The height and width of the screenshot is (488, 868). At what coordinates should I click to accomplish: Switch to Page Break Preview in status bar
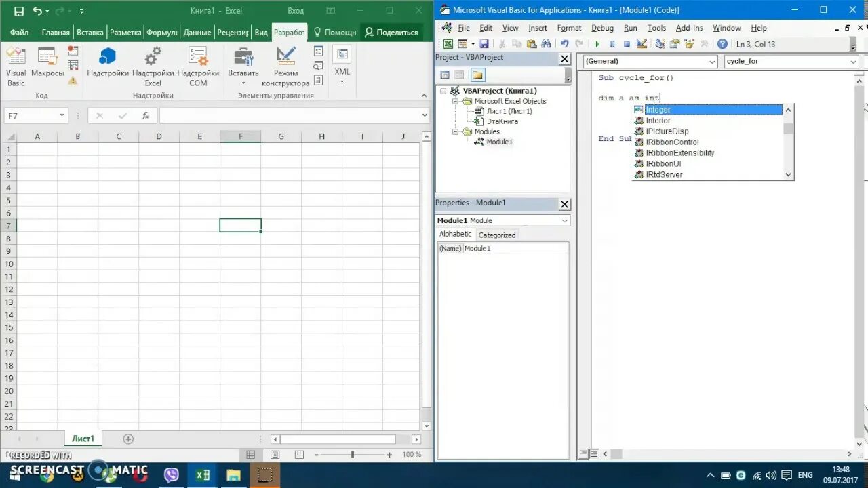click(299, 455)
